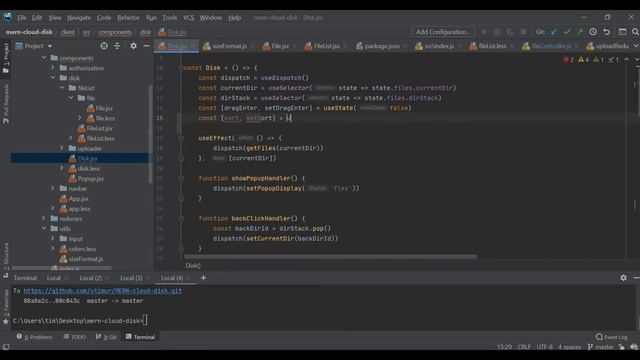
Task: Collapse the utils folder
Action: (44, 229)
